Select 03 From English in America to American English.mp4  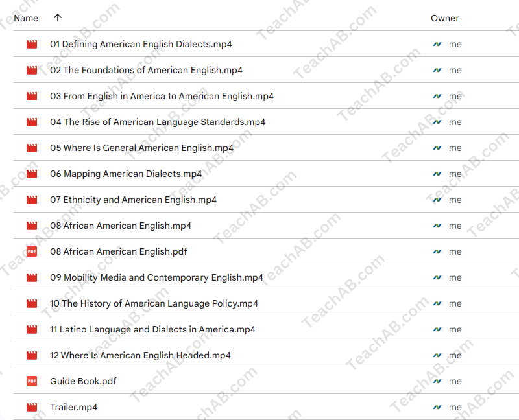pyautogui.click(x=162, y=96)
